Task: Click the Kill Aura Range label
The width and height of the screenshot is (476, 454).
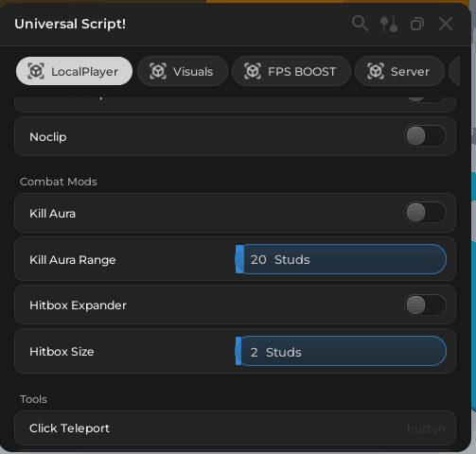Action: click(x=73, y=260)
